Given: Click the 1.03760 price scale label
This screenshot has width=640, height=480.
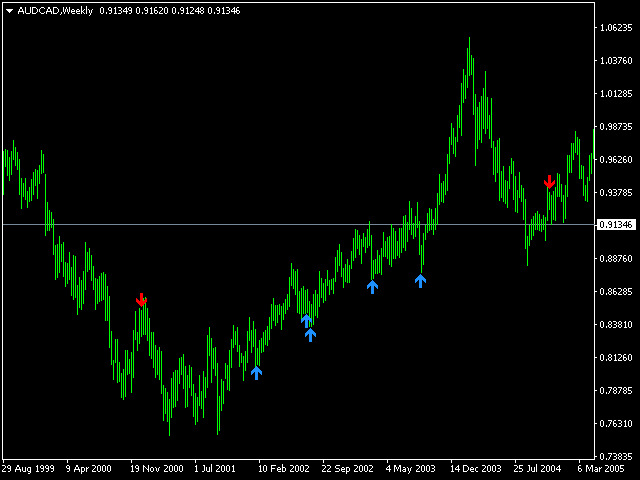Looking at the screenshot, I should click(616, 61).
